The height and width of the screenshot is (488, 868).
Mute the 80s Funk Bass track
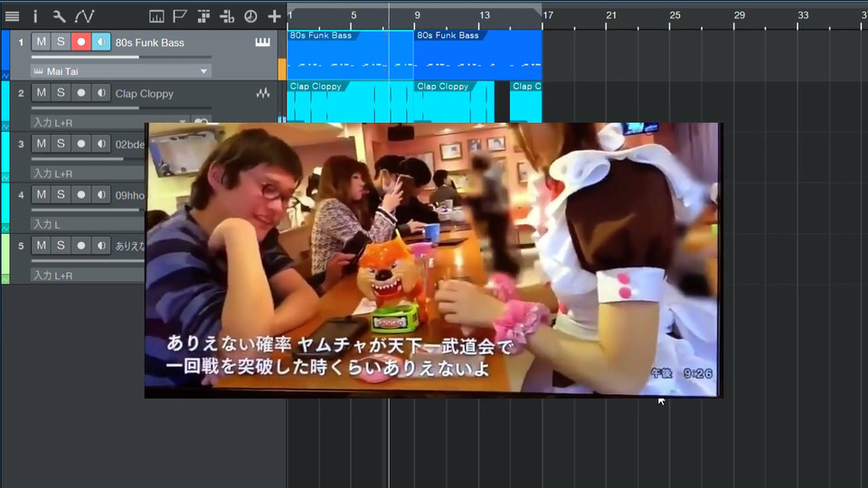tap(41, 42)
